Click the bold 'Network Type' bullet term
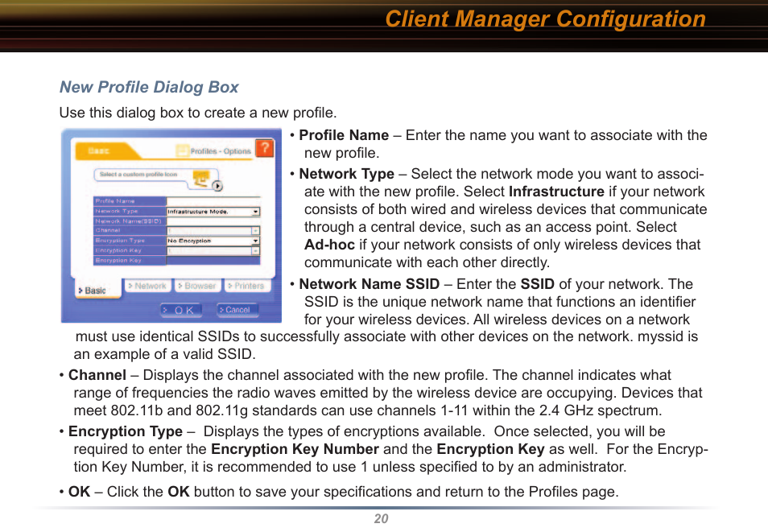The width and height of the screenshot is (768, 532). pos(346,174)
